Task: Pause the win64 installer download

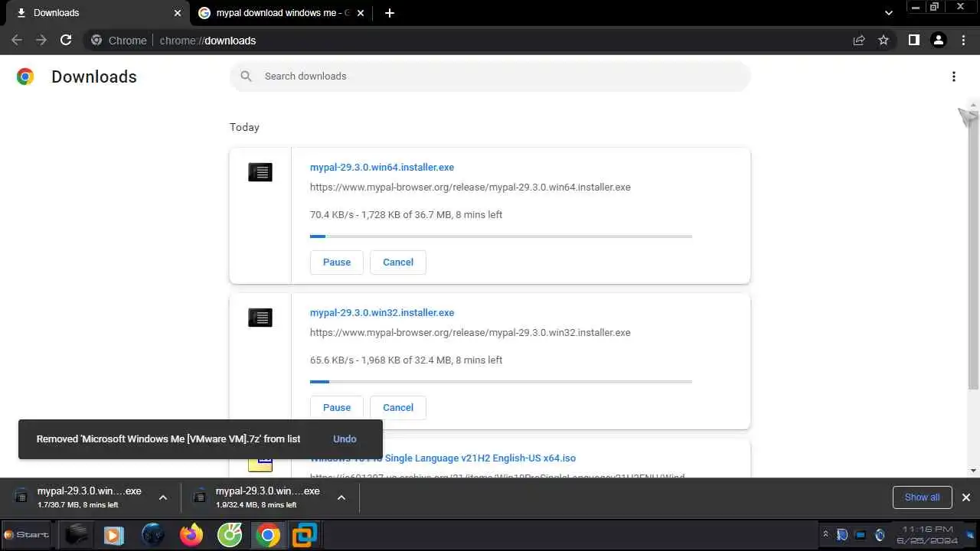Action: (x=337, y=262)
